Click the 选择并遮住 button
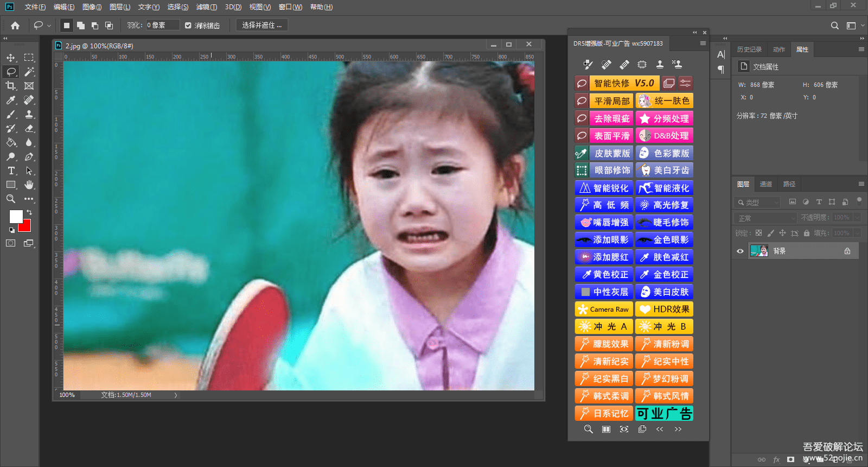 pyautogui.click(x=262, y=26)
